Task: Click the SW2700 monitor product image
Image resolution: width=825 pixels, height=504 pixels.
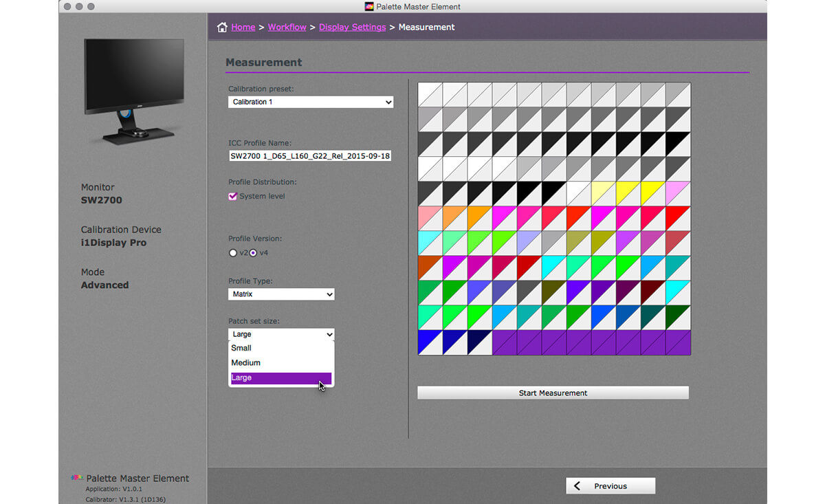Action: [135, 91]
